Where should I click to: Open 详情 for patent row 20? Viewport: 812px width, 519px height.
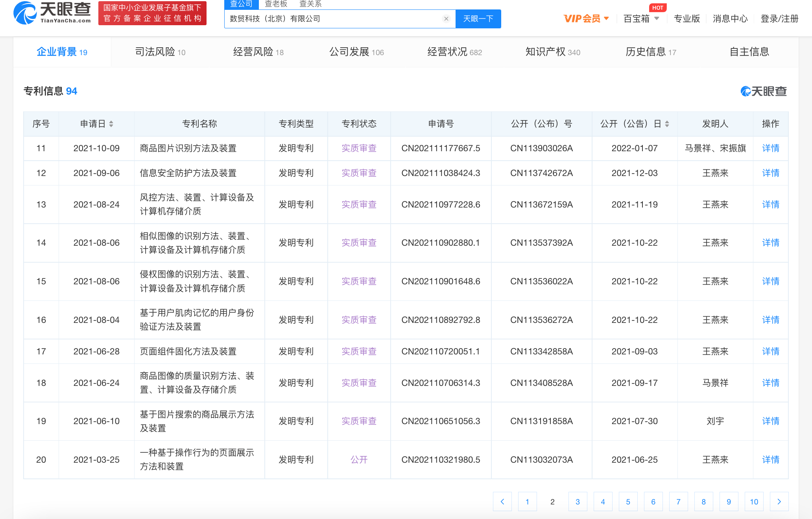coord(770,460)
